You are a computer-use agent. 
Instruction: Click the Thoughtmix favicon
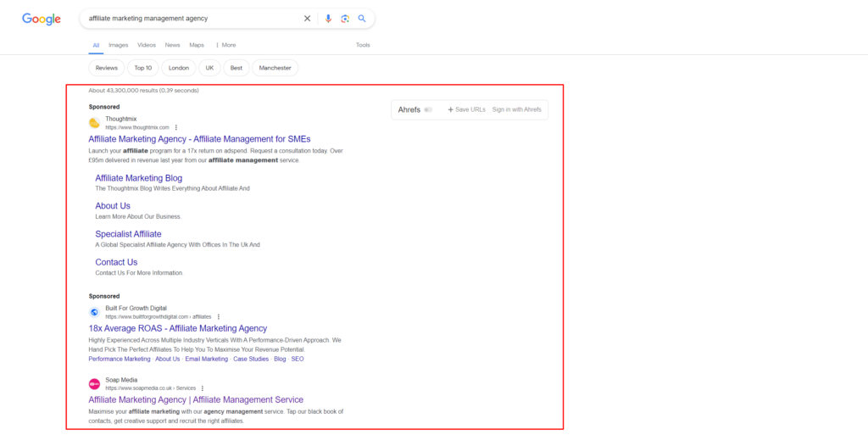coord(94,123)
